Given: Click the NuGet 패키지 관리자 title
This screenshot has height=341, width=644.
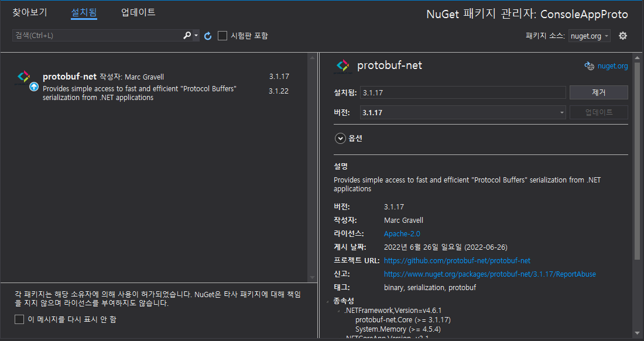Looking at the screenshot, I should pyautogui.click(x=527, y=15).
